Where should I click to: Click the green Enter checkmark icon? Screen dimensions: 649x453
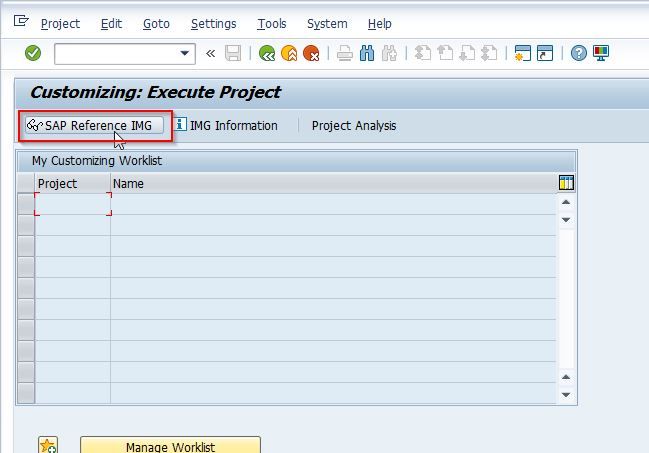33,53
